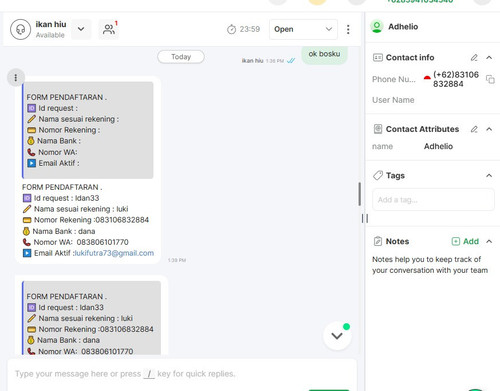Collapse the Tags section
This screenshot has height=391, width=500.
click(489, 175)
